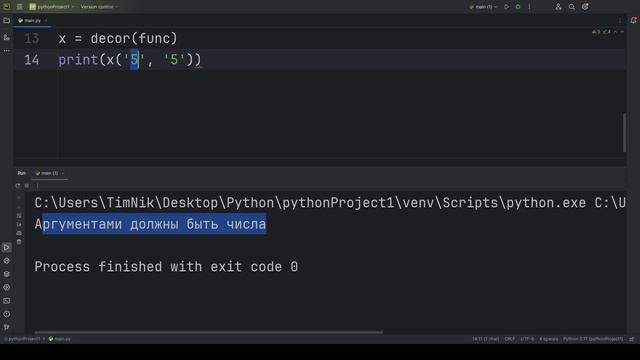
Task: Click the Process finished with exit code text
Action: point(166,267)
